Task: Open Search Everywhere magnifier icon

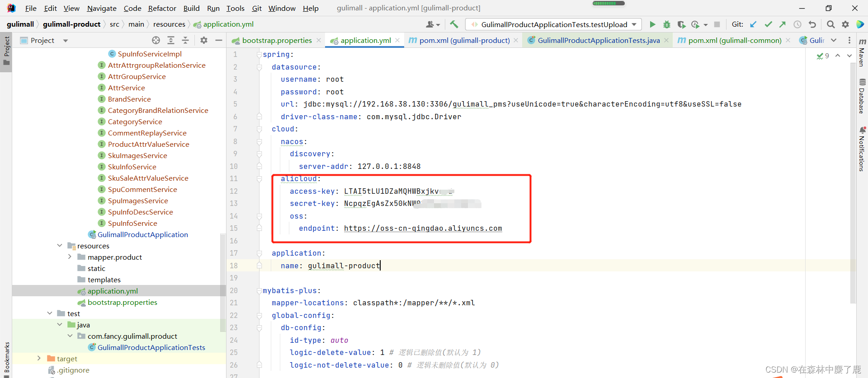Action: point(830,24)
